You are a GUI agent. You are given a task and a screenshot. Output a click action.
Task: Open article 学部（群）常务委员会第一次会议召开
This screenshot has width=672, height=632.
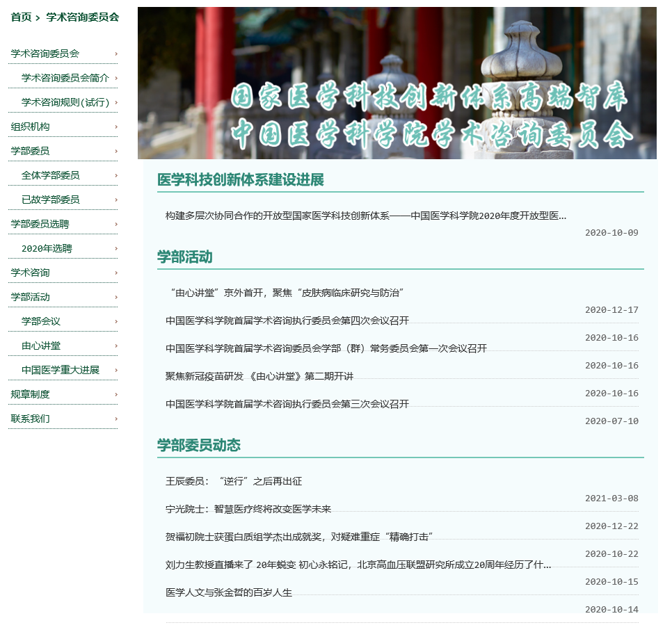point(326,349)
